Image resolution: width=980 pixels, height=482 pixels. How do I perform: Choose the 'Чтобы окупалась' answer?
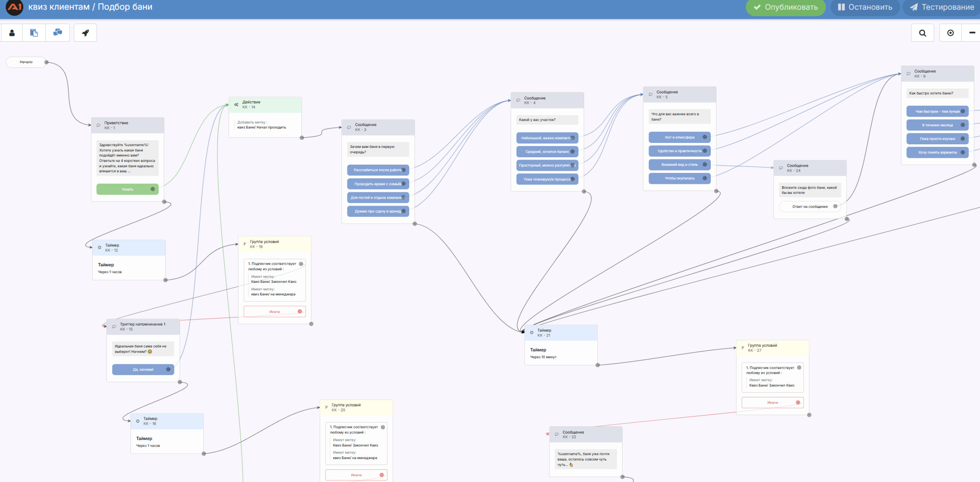pos(679,178)
